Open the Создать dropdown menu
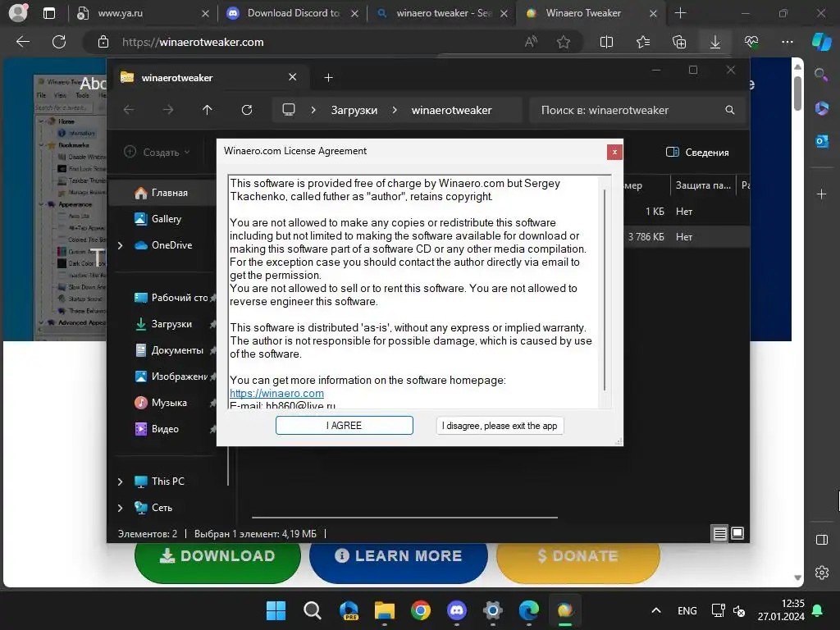 [x=157, y=152]
